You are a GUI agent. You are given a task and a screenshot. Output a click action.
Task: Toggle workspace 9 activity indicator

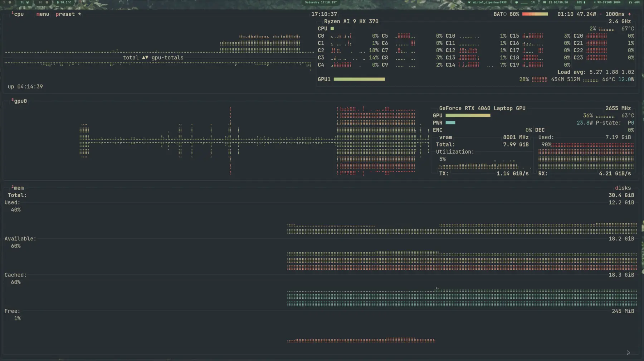[28, 2]
